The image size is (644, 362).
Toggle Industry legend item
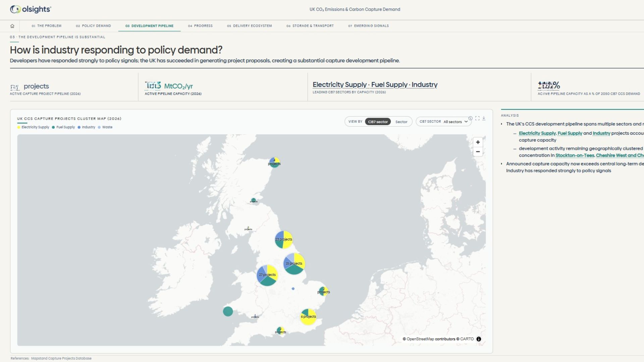pos(87,127)
